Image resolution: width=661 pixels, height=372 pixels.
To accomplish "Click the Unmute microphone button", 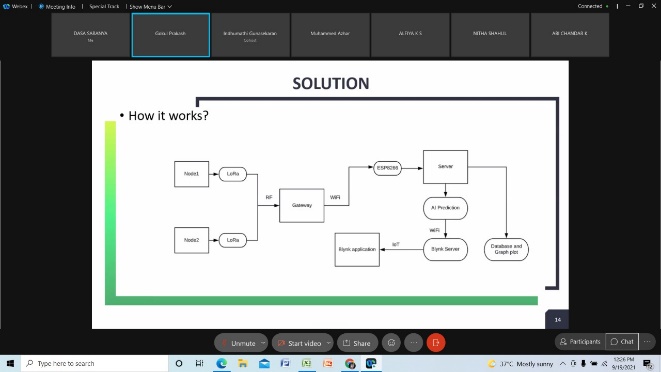I will click(238, 343).
